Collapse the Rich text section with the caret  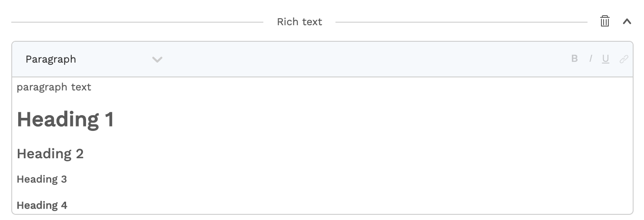[x=627, y=21]
